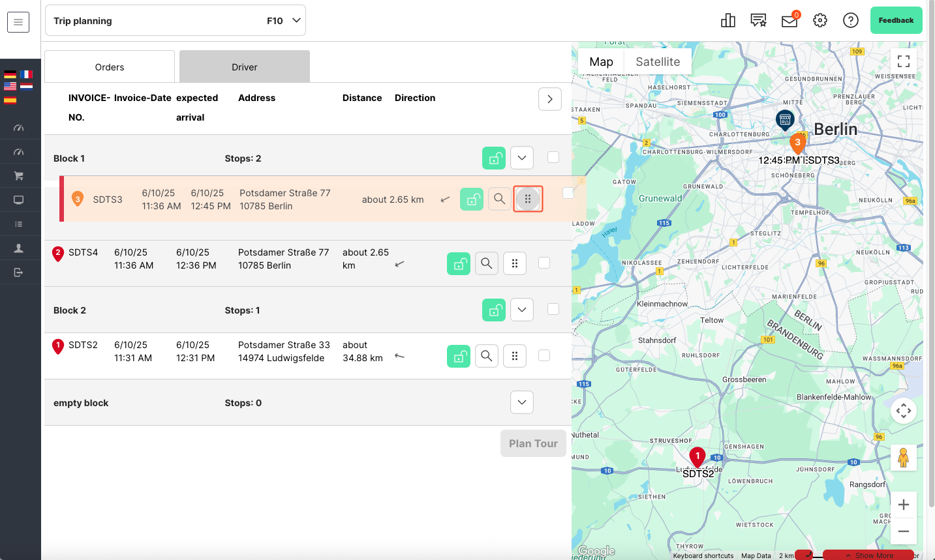Zoom out on the map
Viewport: 935px width, 560px height.
pyautogui.click(x=904, y=531)
